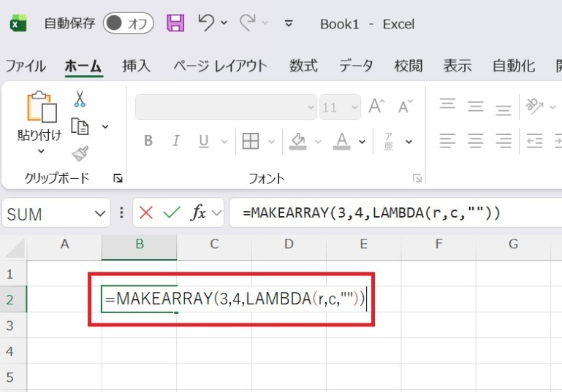The width and height of the screenshot is (562, 392).
Task: Open the font size 11 dropdown
Action: coord(354,107)
